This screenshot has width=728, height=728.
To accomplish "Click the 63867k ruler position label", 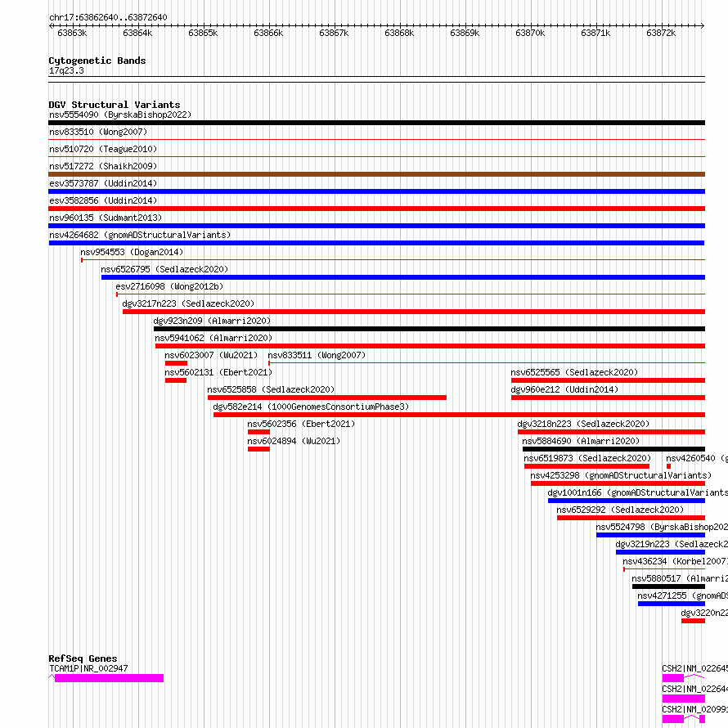I will pyautogui.click(x=334, y=34).
